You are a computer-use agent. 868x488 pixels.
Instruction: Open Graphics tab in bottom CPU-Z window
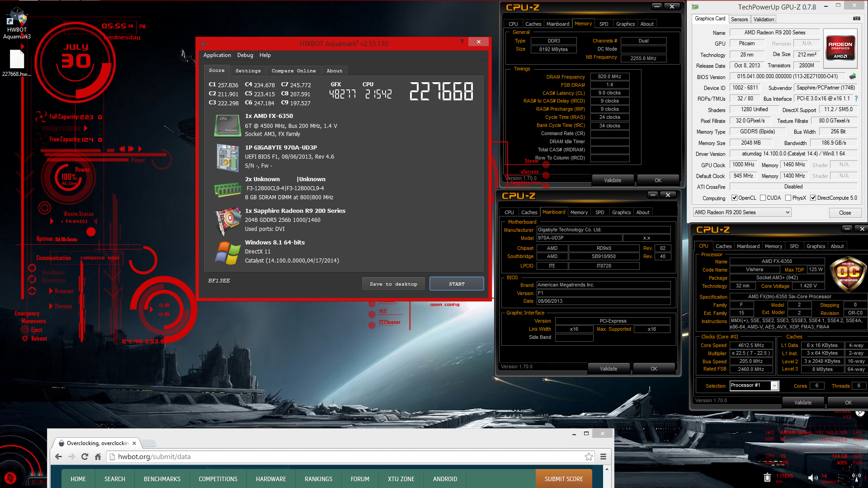816,246
